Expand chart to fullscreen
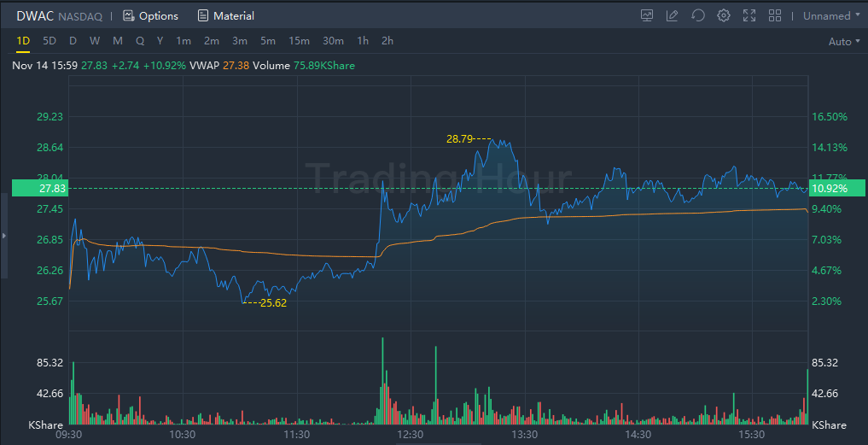Image resolution: width=868 pixels, height=445 pixels. [x=749, y=15]
